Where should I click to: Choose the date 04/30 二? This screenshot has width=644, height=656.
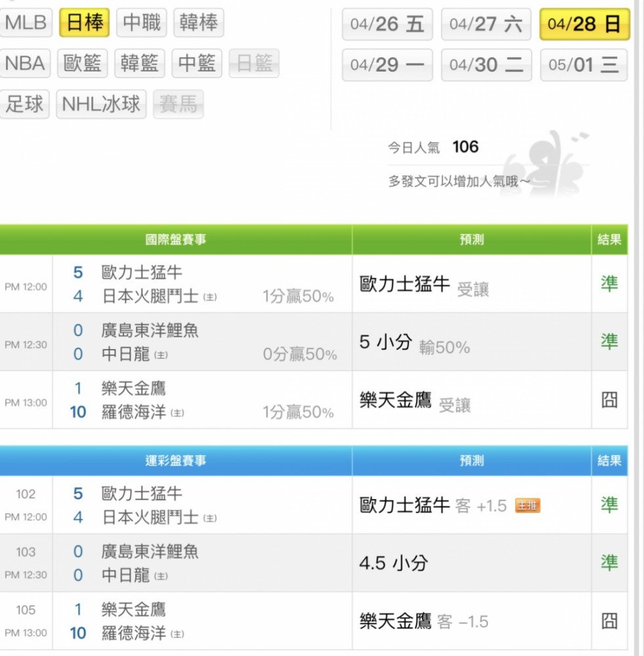(x=486, y=65)
